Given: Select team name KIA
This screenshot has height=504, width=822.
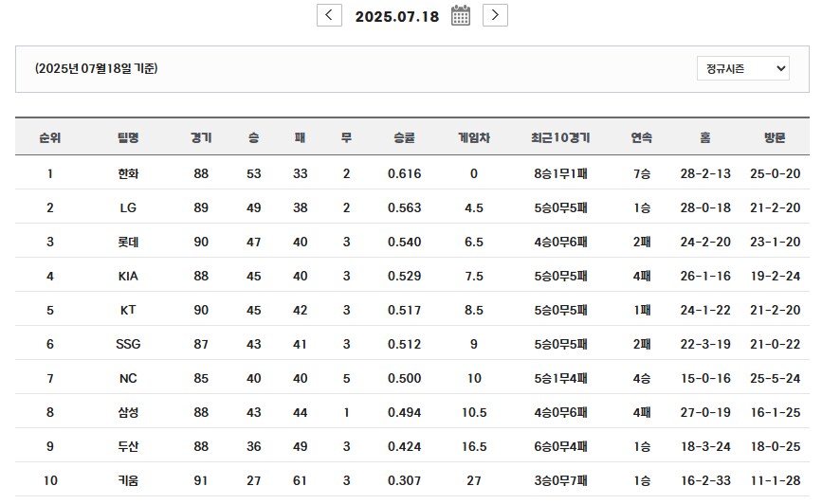Looking at the screenshot, I should pyautogui.click(x=128, y=276).
